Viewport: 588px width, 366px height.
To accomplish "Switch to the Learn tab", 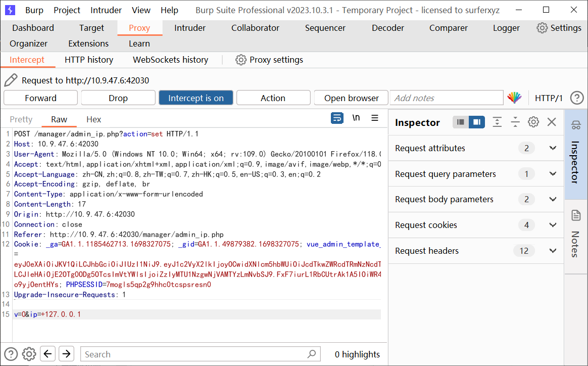I will coord(139,43).
